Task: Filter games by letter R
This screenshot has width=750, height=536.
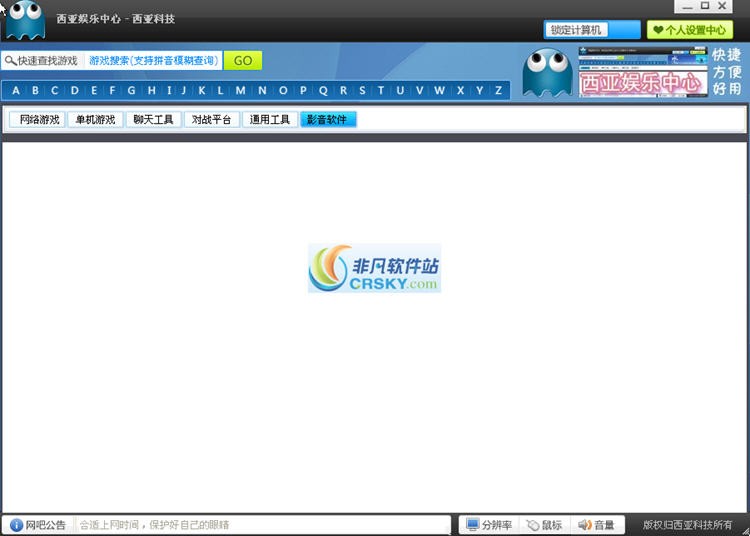Action: 343,90
